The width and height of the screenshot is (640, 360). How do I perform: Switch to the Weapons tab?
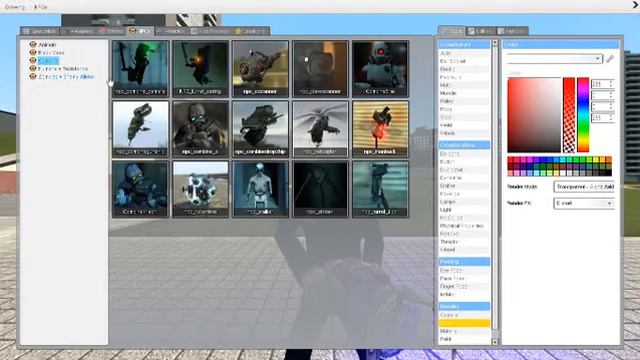pyautogui.click(x=78, y=31)
